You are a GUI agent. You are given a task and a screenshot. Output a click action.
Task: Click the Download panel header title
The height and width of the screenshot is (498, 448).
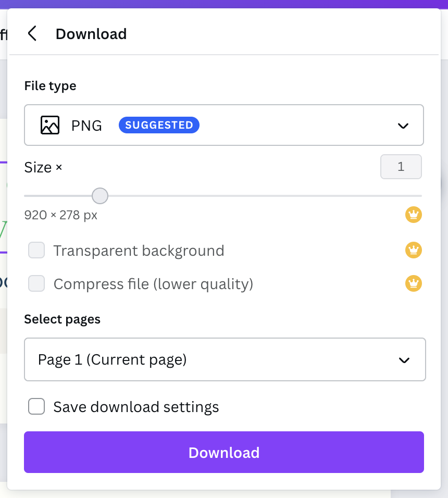pos(91,34)
